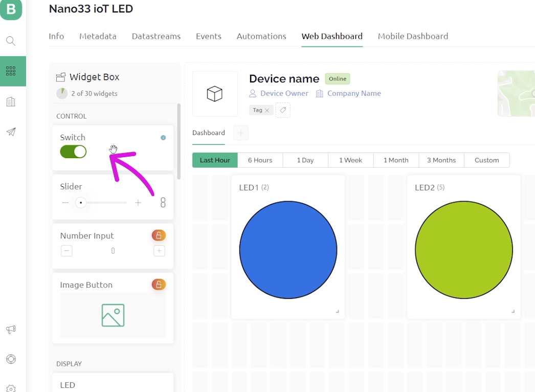Click the LED widget in Display section
Viewport: 535px width, 392px height.
pos(113,383)
